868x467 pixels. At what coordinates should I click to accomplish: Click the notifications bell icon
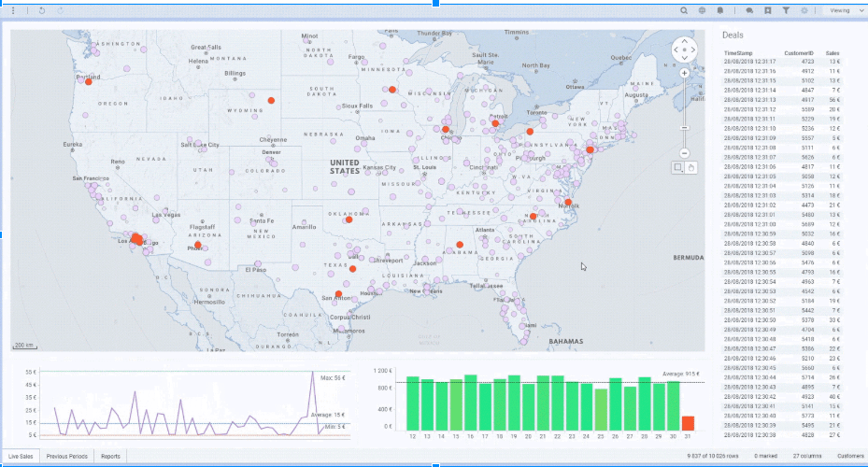[720, 10]
